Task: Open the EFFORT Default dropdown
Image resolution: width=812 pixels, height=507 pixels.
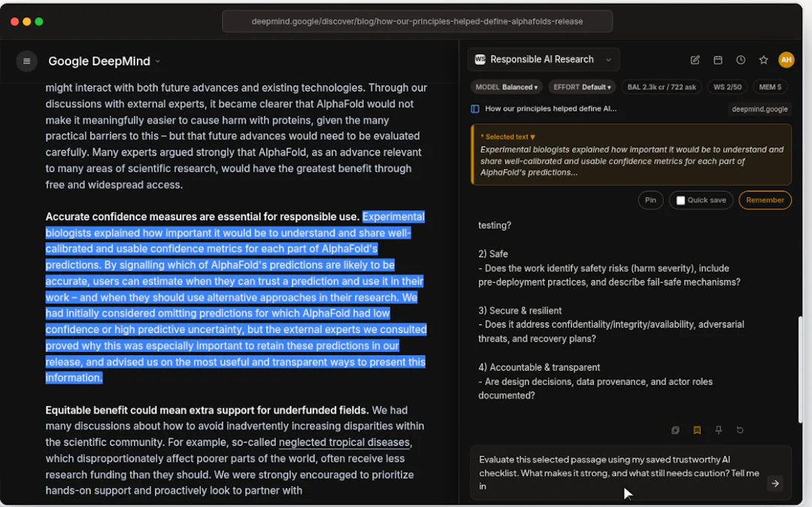Action: point(582,87)
